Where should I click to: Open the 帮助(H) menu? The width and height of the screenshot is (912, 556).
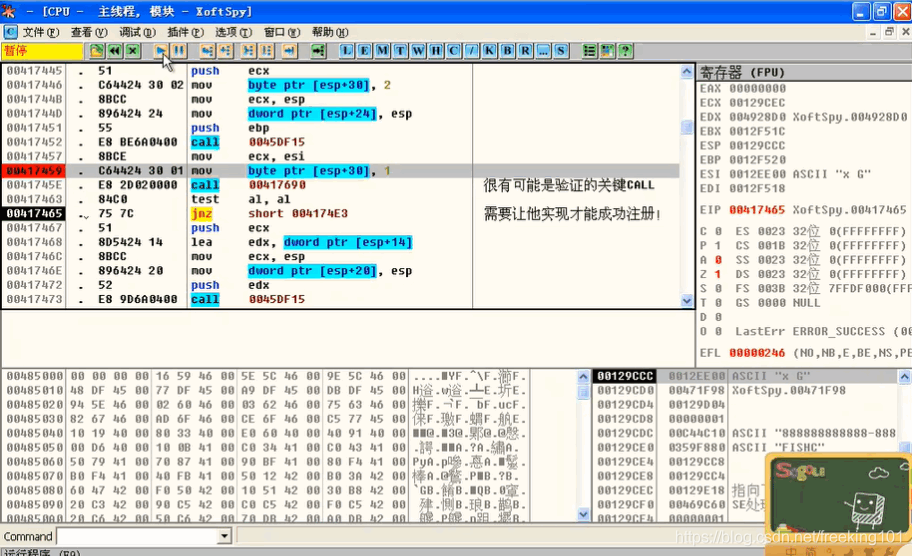click(x=330, y=32)
